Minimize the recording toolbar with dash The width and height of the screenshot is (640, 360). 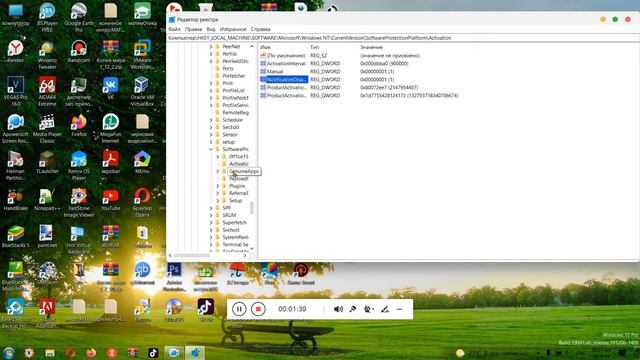click(400, 309)
